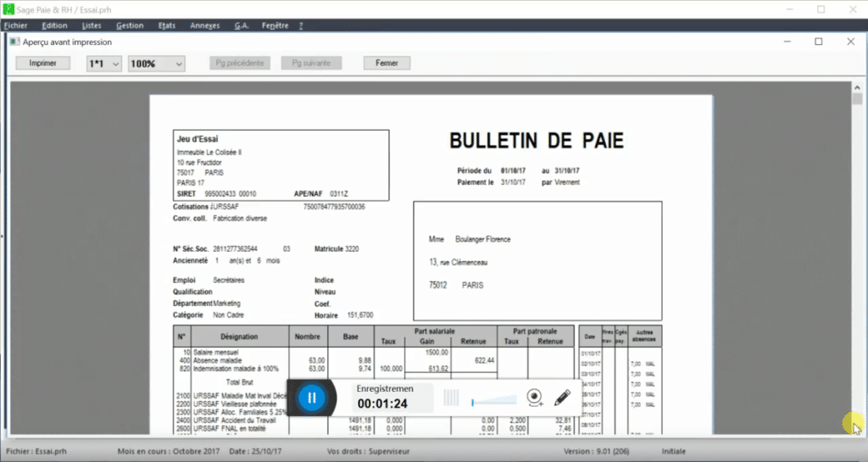Image resolution: width=868 pixels, height=462 pixels.
Task: Click the Part patronale column header
Action: pyautogui.click(x=535, y=331)
